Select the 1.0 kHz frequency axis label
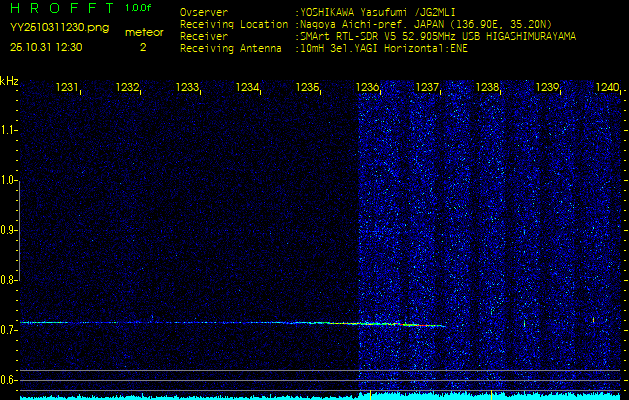 click(x=9, y=180)
